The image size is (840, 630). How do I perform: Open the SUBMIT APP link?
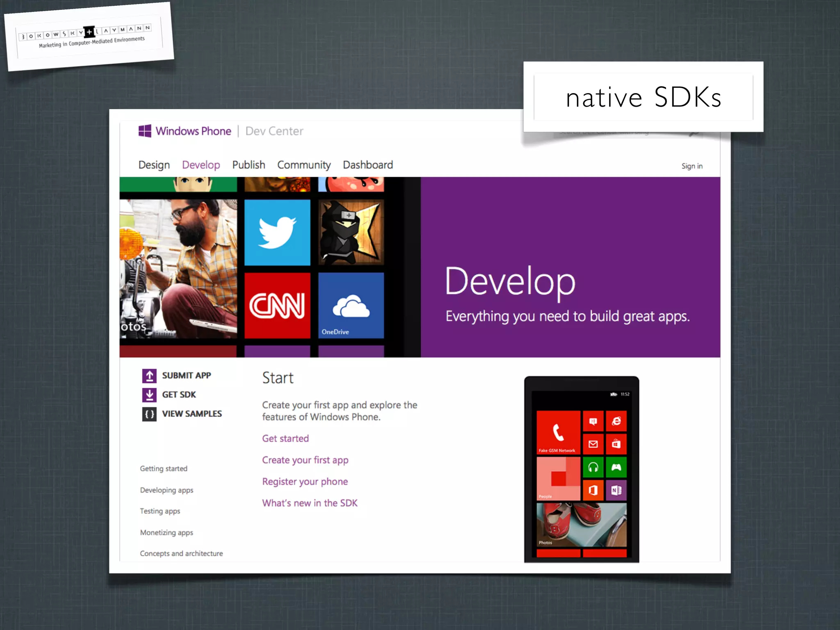pyautogui.click(x=187, y=376)
